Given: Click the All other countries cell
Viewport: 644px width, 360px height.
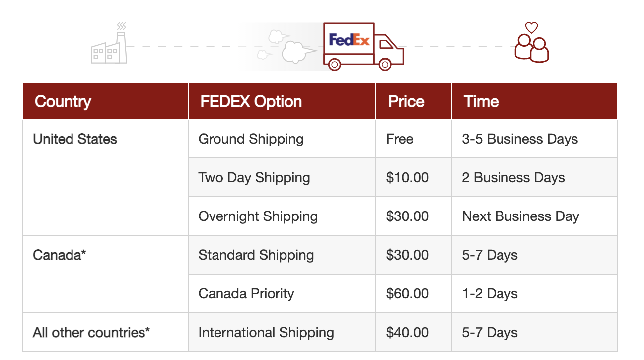Looking at the screenshot, I should (x=105, y=333).
